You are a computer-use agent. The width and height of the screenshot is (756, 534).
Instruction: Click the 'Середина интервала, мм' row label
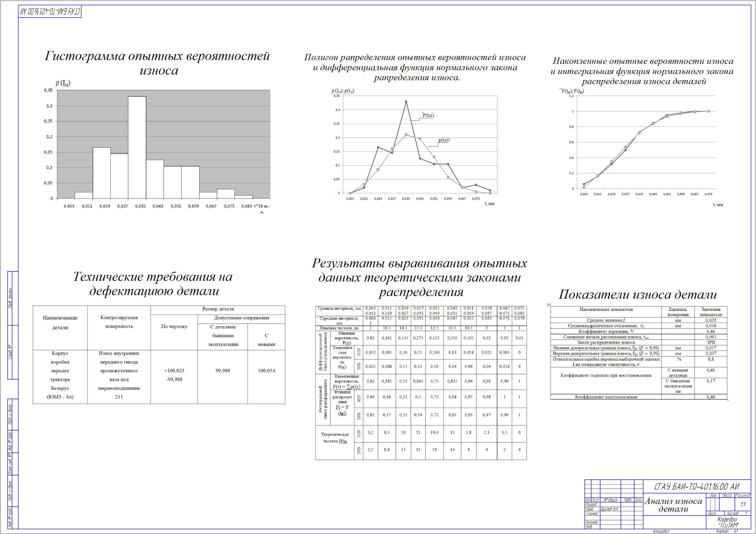339,321
